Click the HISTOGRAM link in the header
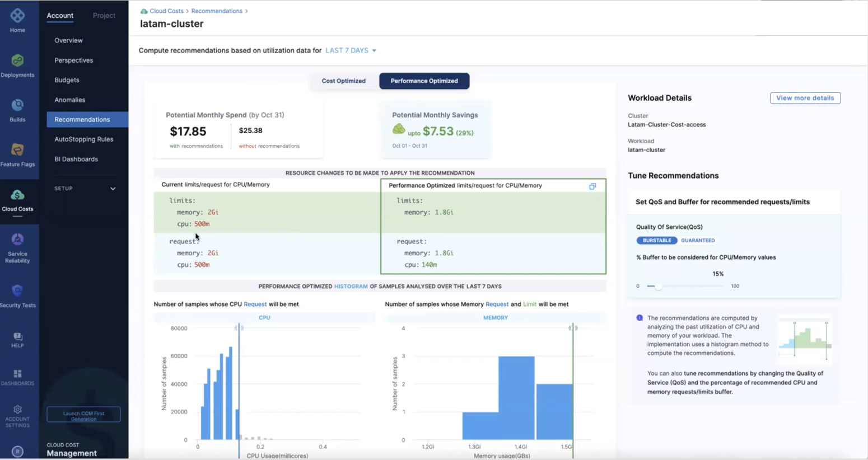Viewport: 868px width, 460px height. (x=351, y=287)
